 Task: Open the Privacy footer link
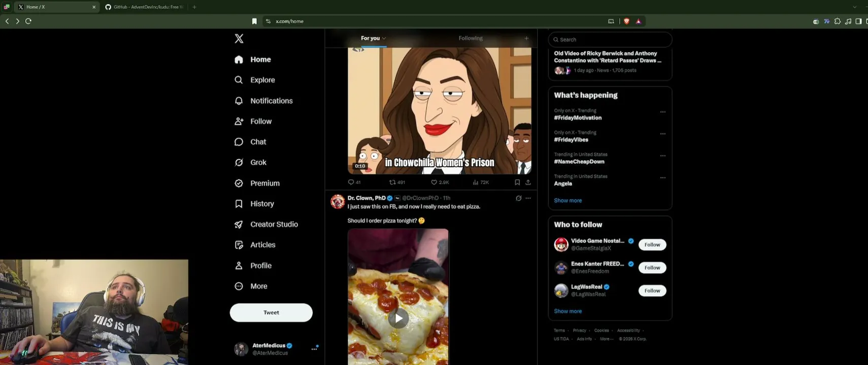pyautogui.click(x=579, y=331)
